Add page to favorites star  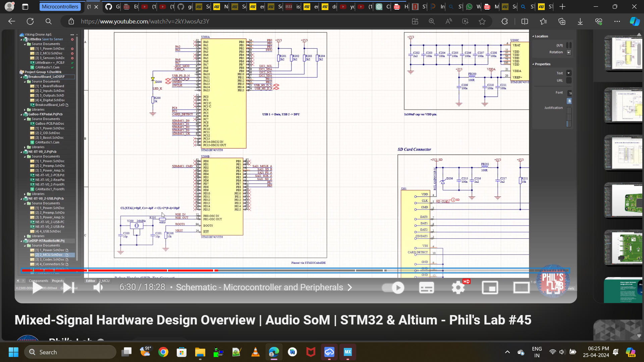click(x=482, y=21)
